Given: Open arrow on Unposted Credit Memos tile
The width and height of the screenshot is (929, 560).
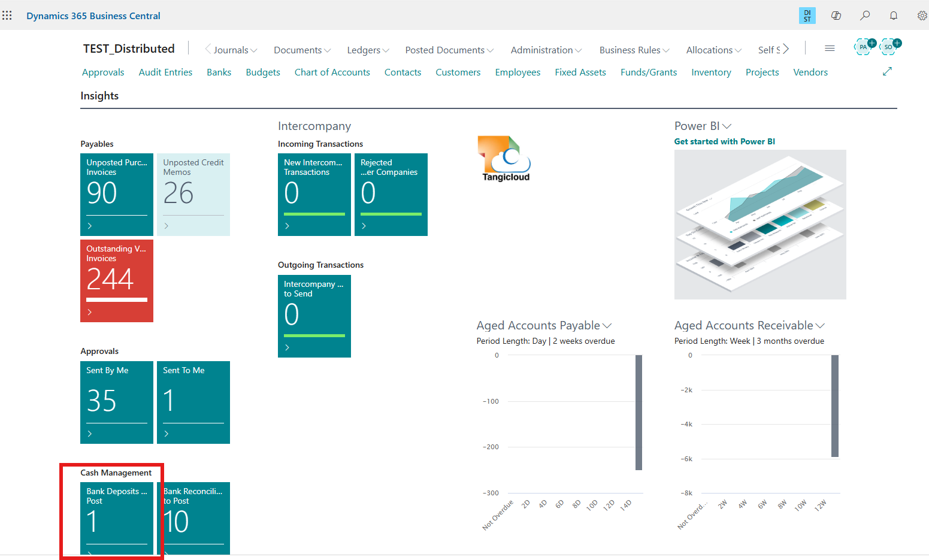Looking at the screenshot, I should pyautogui.click(x=167, y=226).
